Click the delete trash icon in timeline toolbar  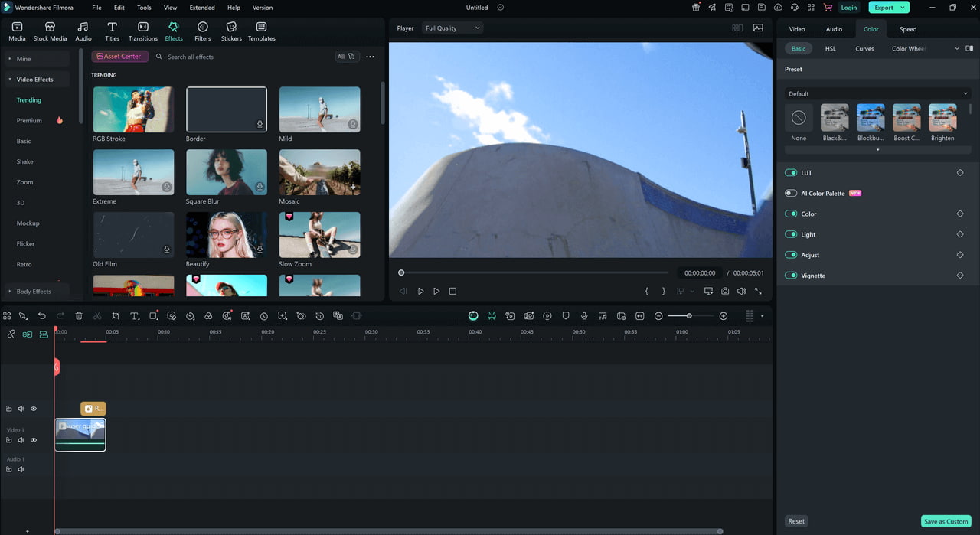pyautogui.click(x=79, y=316)
